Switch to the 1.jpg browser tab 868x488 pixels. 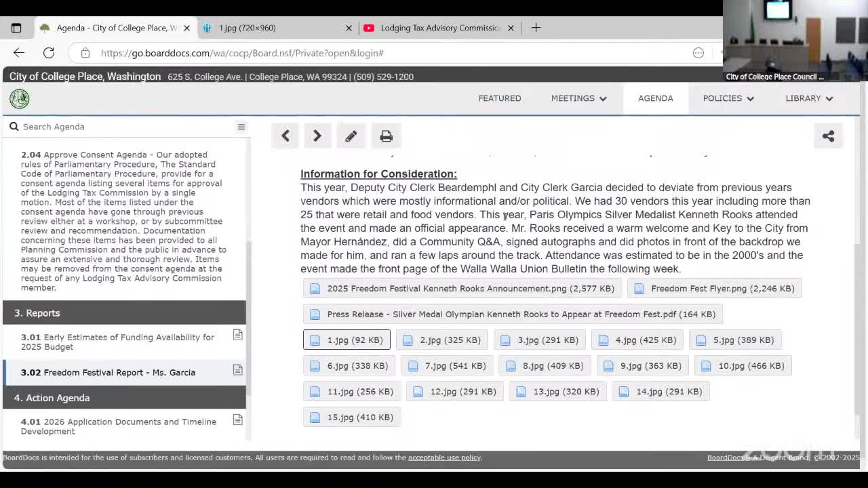(x=277, y=28)
